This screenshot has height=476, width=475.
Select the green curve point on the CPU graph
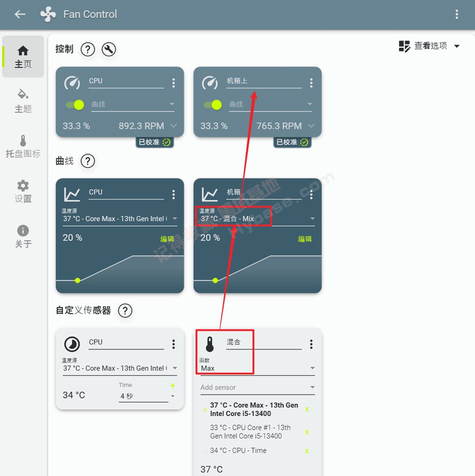(x=77, y=280)
